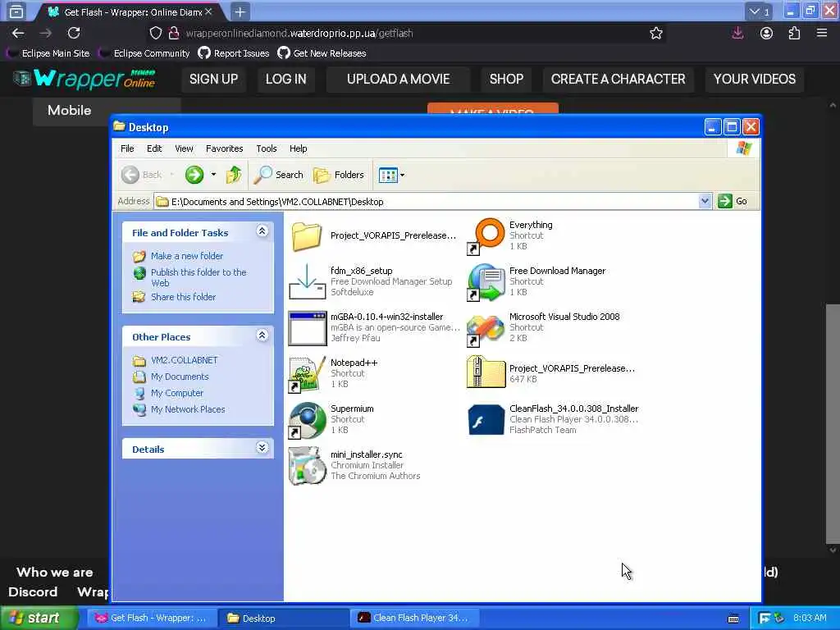
Task: Open the File menu in Explorer
Action: [127, 148]
